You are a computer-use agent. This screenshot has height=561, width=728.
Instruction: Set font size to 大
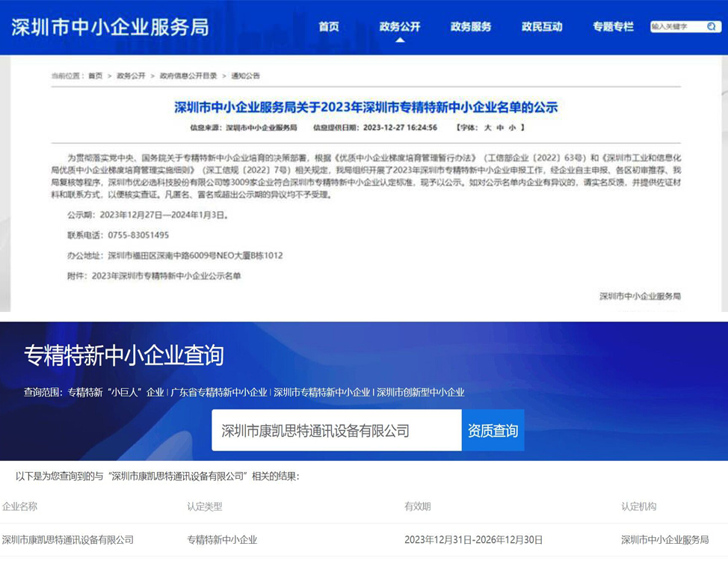(488, 128)
